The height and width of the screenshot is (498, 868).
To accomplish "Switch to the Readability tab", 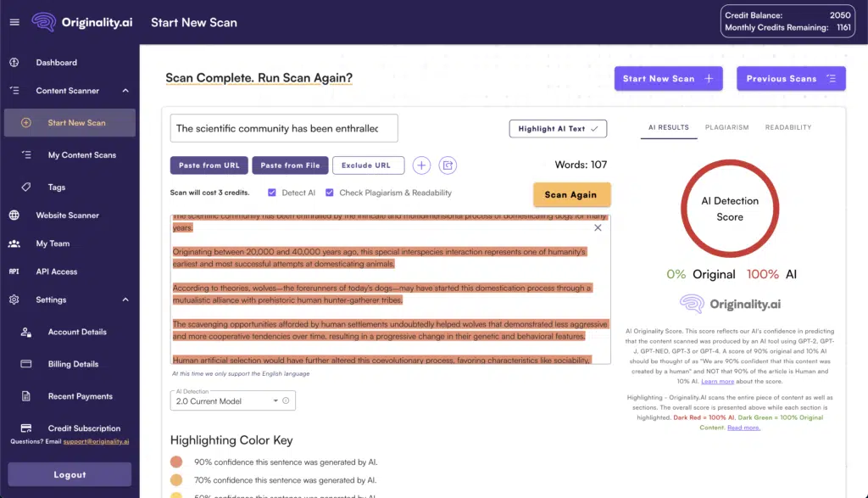I will (787, 127).
